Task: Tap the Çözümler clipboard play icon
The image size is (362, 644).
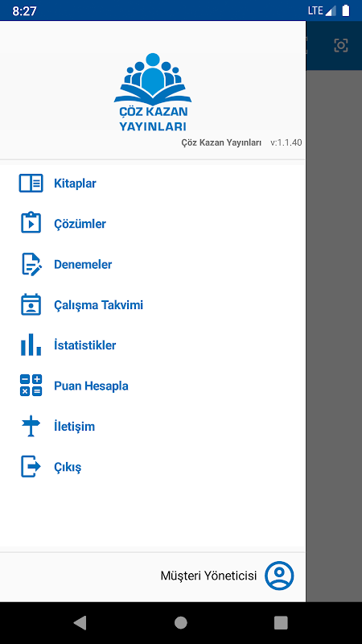Action: click(31, 223)
